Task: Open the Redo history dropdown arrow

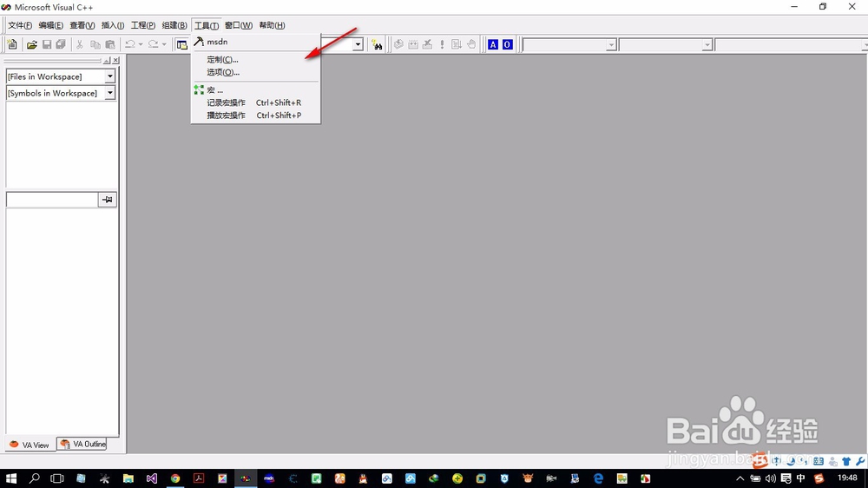Action: (x=164, y=44)
